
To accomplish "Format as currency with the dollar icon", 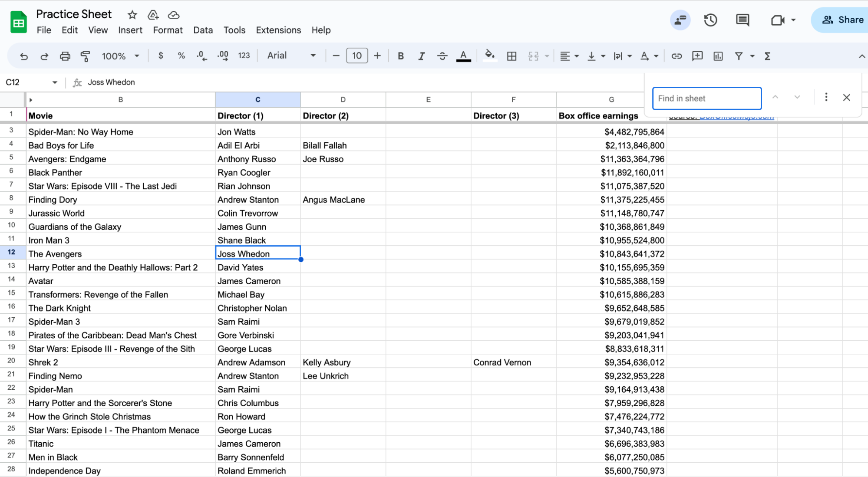I will [x=161, y=56].
